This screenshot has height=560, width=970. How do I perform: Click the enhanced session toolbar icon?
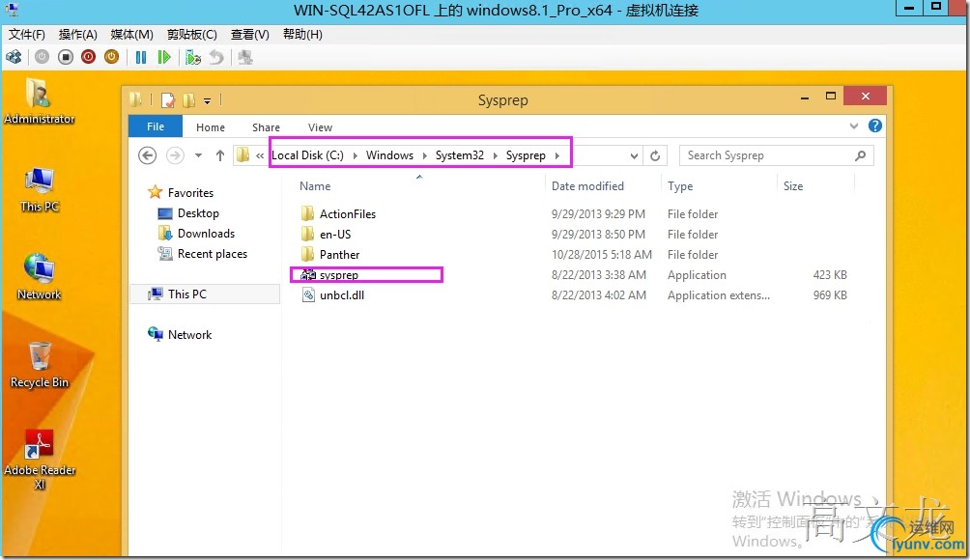(x=245, y=58)
